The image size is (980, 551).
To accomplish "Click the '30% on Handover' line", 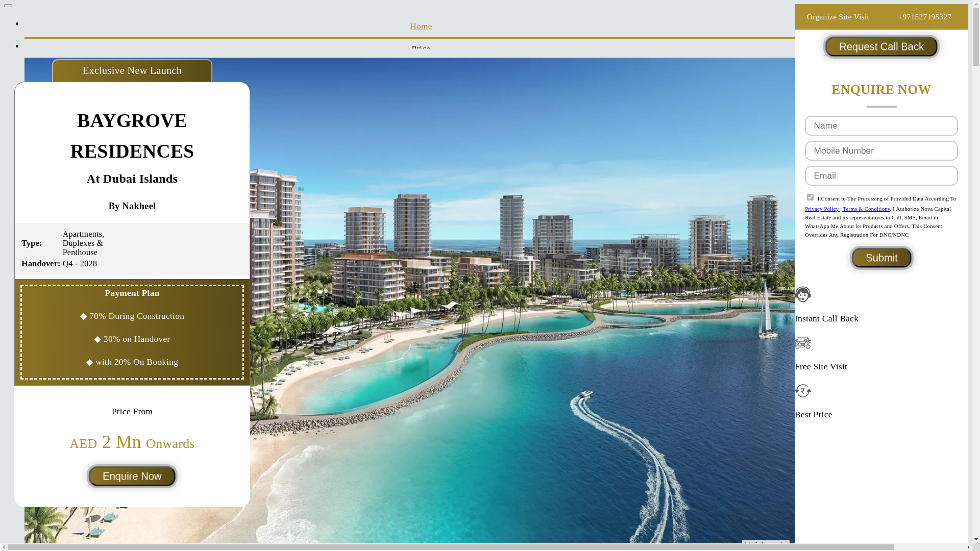I will (x=132, y=339).
